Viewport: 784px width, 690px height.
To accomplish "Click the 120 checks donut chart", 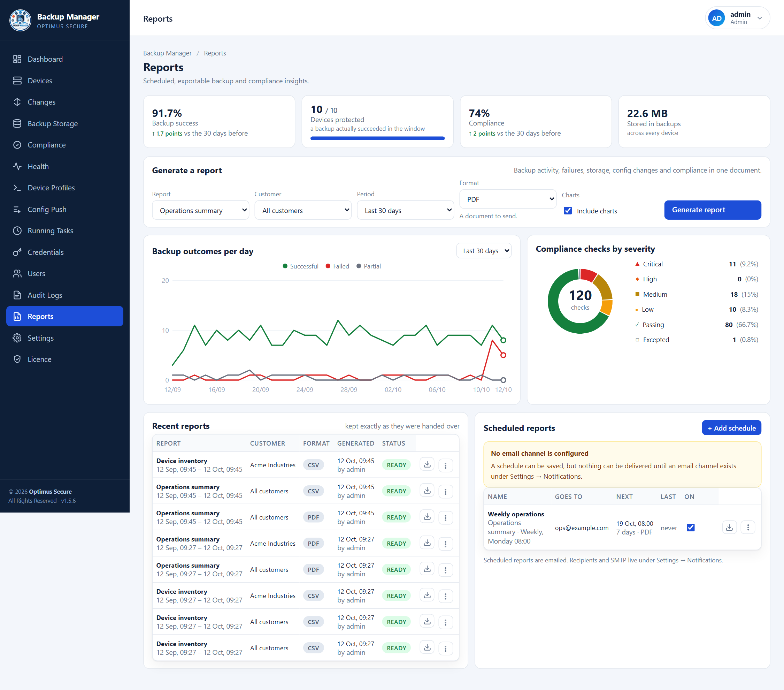I will click(x=580, y=301).
